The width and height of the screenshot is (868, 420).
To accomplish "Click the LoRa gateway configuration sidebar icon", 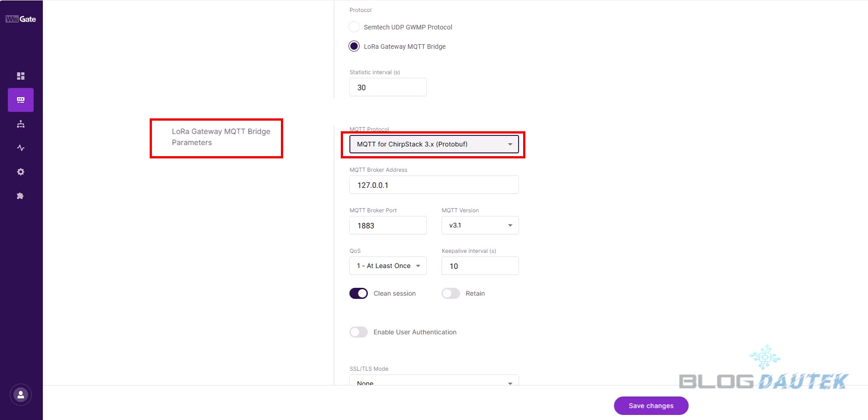I will 21,100.
